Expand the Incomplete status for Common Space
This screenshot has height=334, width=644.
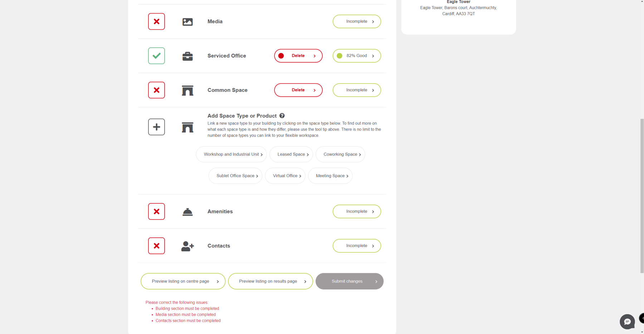coord(356,90)
